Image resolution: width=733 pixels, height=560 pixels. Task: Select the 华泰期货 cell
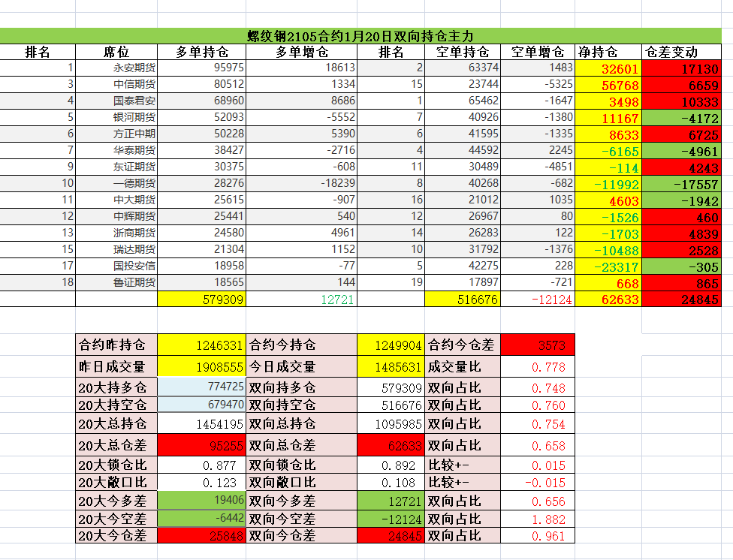coord(116,151)
